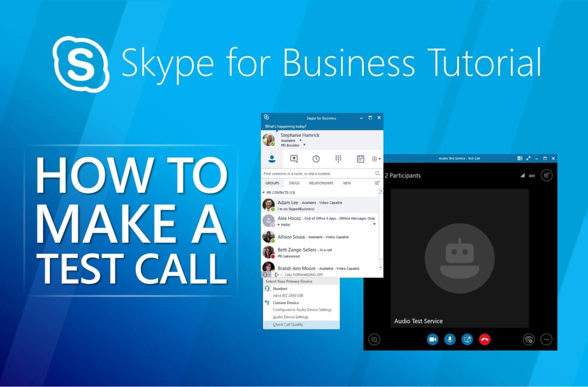Select contact Adam Lee

[x=320, y=206]
